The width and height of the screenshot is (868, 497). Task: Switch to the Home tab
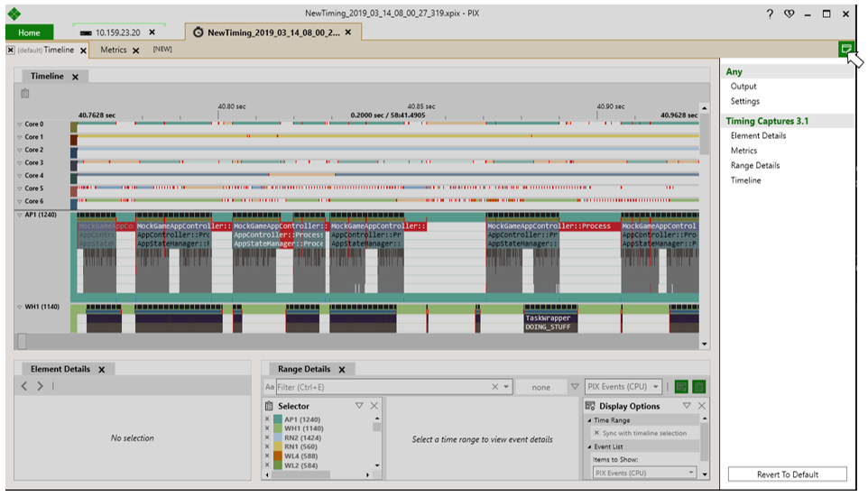coord(30,32)
